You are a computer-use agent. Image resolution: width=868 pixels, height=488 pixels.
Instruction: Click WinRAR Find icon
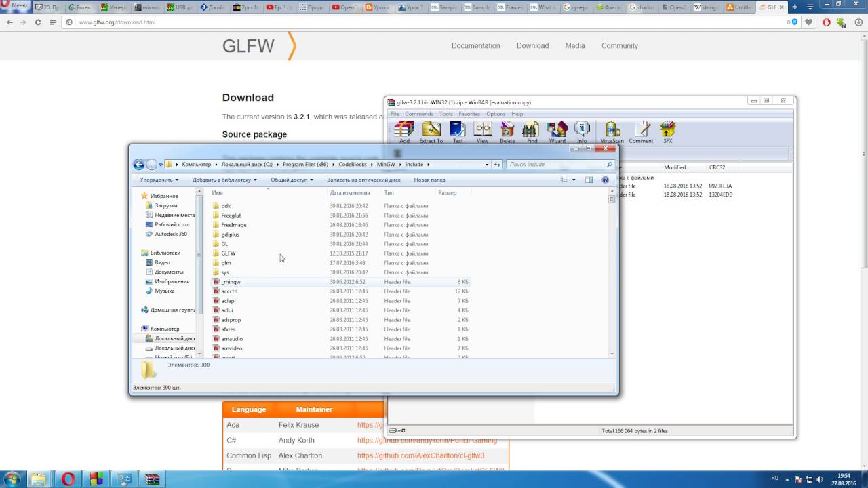click(532, 131)
